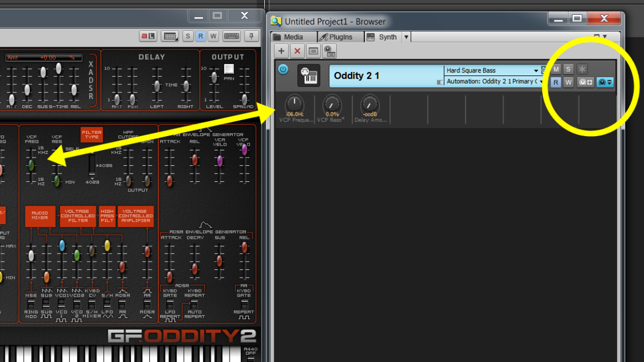Toggle automation Write in the plugin toolbar
The image size is (644, 362).
[213, 36]
